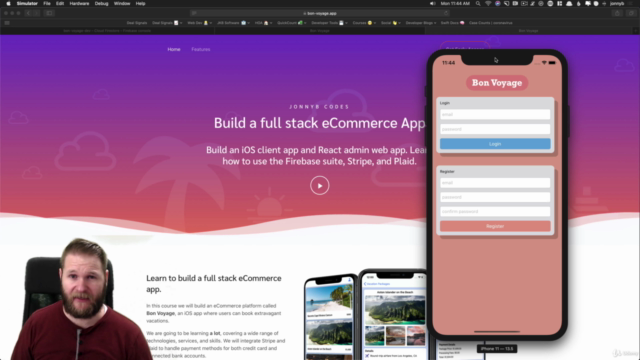The width and height of the screenshot is (640, 360).
Task: Expand the QuickCount bookmarks folder
Action: click(292, 23)
